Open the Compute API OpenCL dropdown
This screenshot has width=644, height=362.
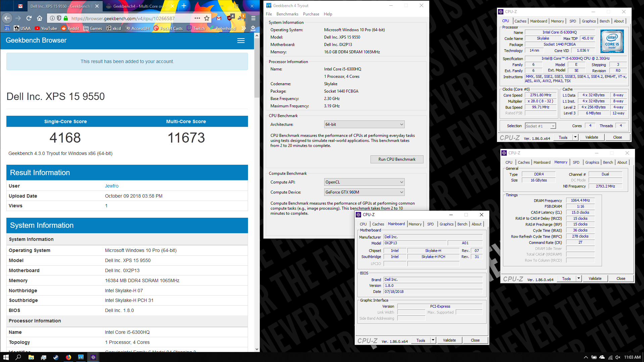click(x=364, y=182)
